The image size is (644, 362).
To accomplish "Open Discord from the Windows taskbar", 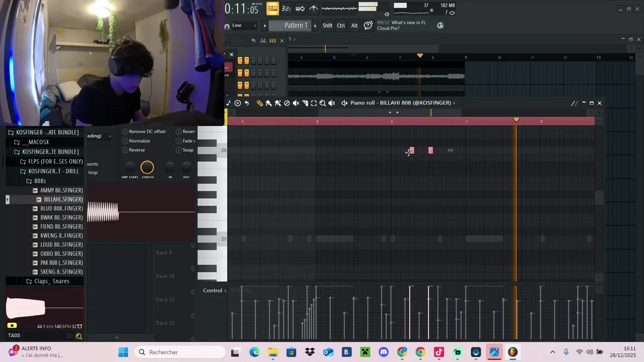I will pyautogui.click(x=384, y=352).
